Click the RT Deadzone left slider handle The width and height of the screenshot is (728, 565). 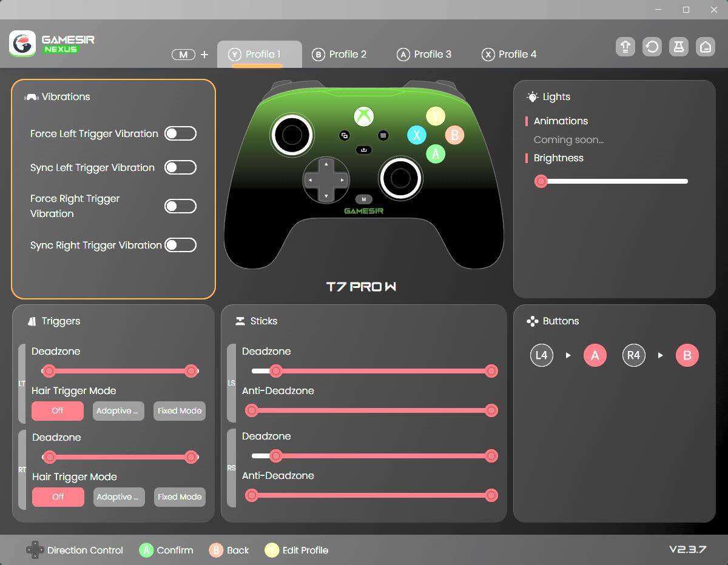[x=50, y=457]
